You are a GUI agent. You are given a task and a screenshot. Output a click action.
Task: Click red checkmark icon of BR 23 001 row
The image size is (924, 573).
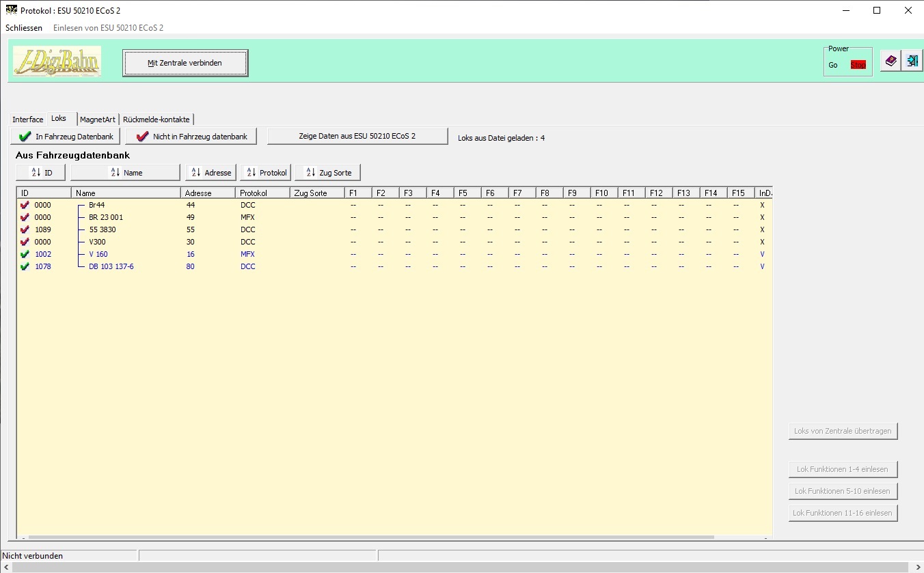click(x=25, y=217)
